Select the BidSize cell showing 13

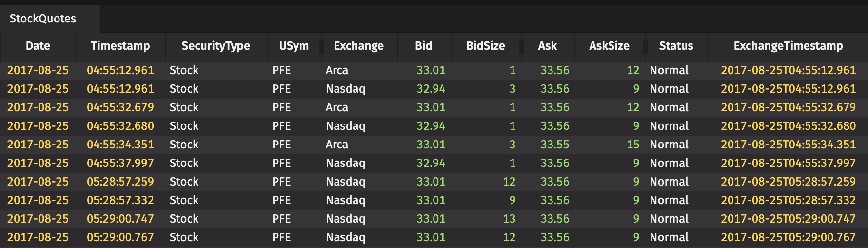(x=509, y=219)
